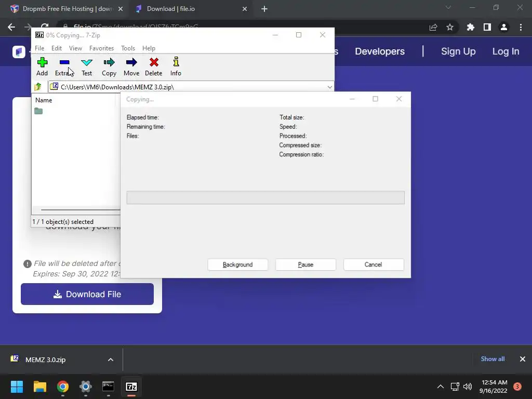Select the folder entry in 7-Zip file list
Screen dimensions: 532x399
pos(38,111)
